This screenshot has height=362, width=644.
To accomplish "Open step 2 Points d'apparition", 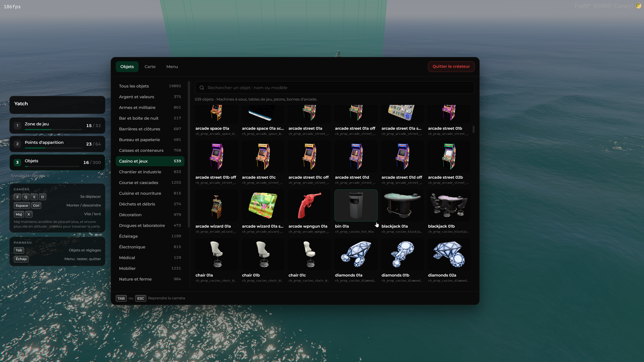I will coord(57,144).
